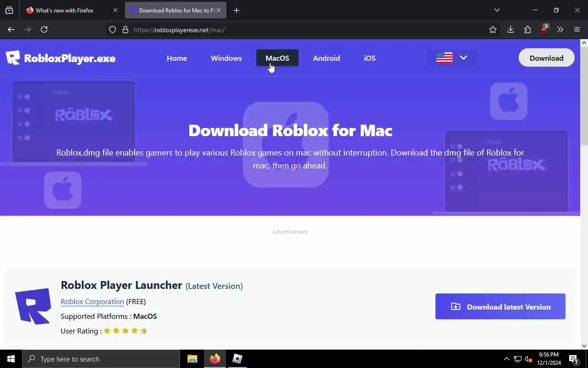This screenshot has height=368, width=588.
Task: Click the Windows taskbar search box
Action: (x=101, y=359)
